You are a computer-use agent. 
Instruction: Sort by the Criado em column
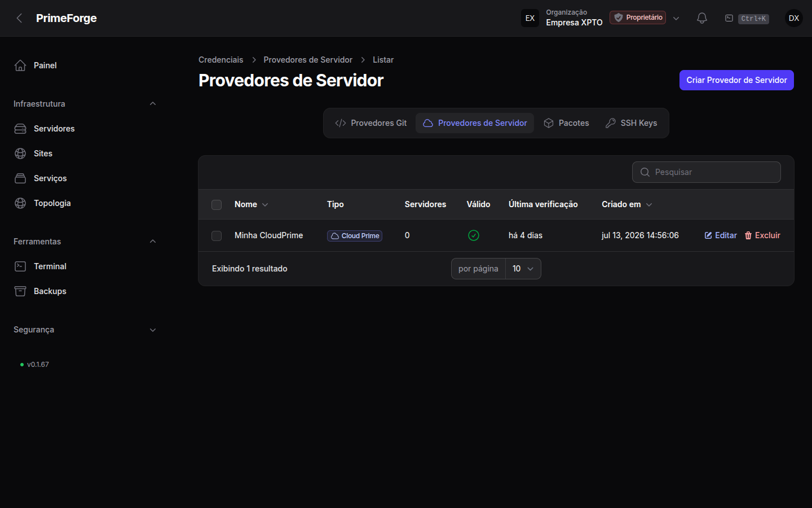(626, 204)
